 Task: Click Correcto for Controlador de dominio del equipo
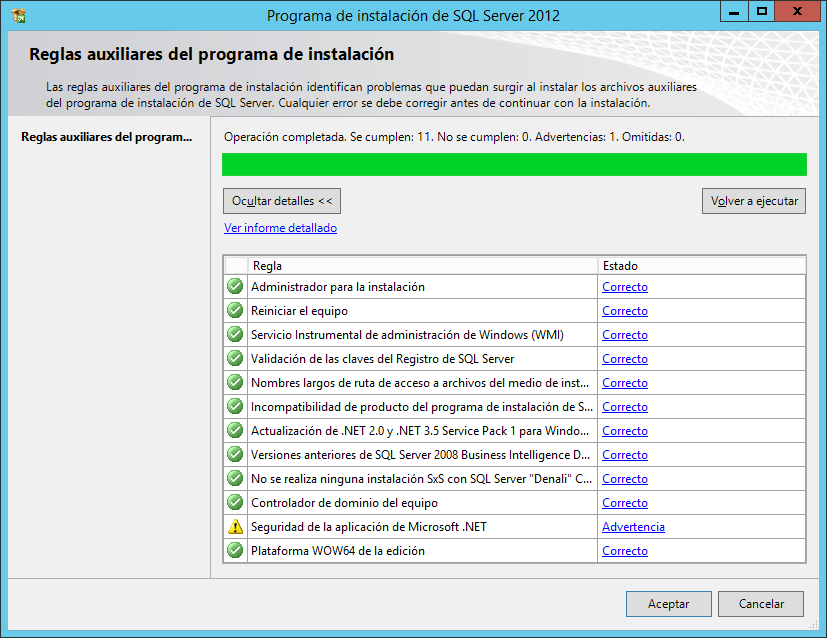624,502
